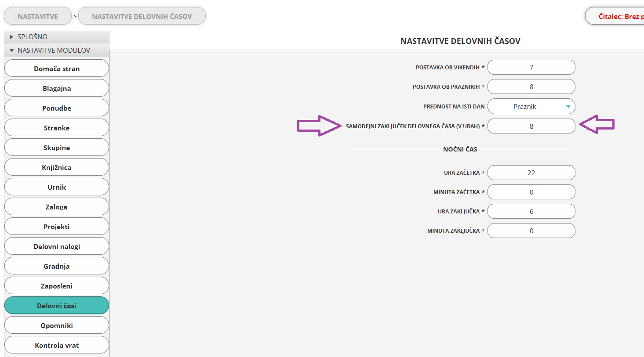Click the NASTAVITVE DELOVNIH ČASOV page title
The width and height of the screenshot is (644, 357).
point(460,41)
